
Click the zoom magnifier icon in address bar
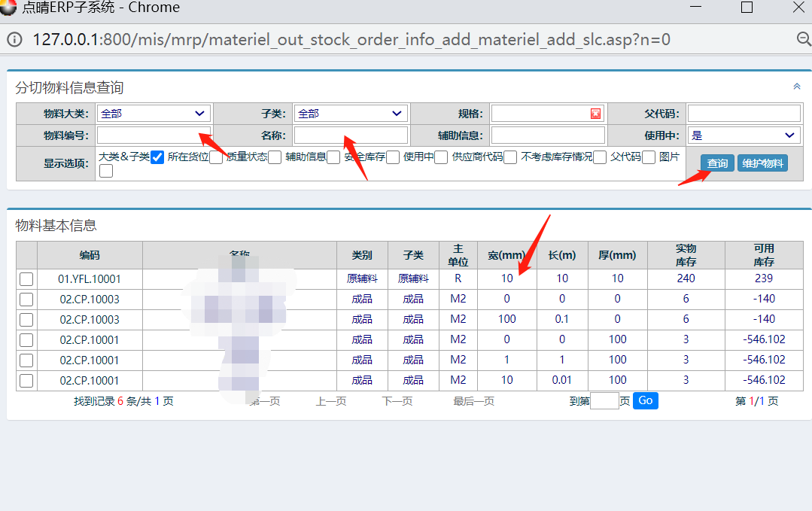802,39
